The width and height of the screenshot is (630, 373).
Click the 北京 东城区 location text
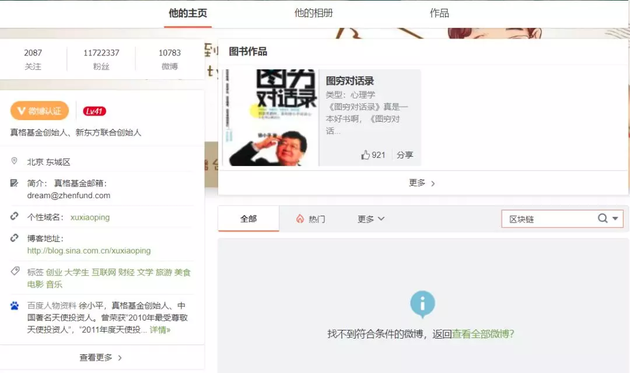[49, 162]
